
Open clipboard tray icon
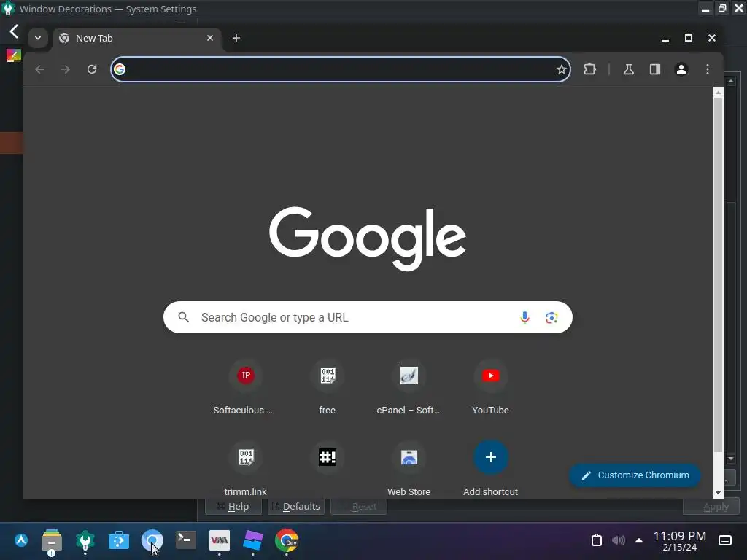coord(597,540)
